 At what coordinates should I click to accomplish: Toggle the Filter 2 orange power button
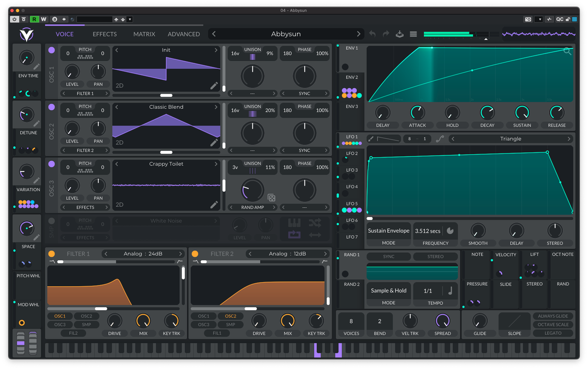coord(195,254)
